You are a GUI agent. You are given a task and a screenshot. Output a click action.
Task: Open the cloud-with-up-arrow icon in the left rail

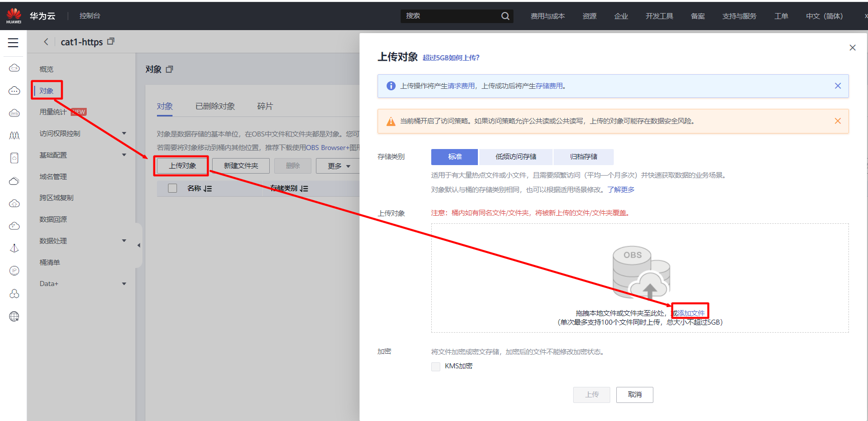[x=14, y=203]
